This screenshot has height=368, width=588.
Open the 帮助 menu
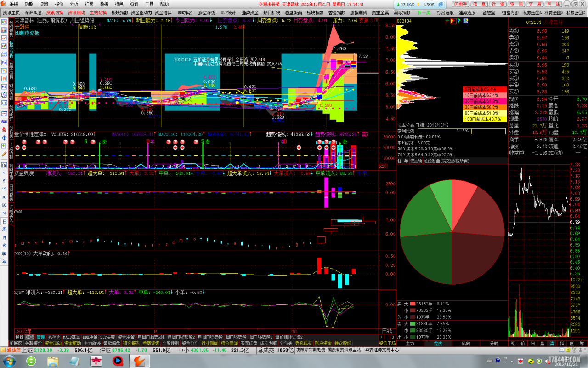(164, 4)
